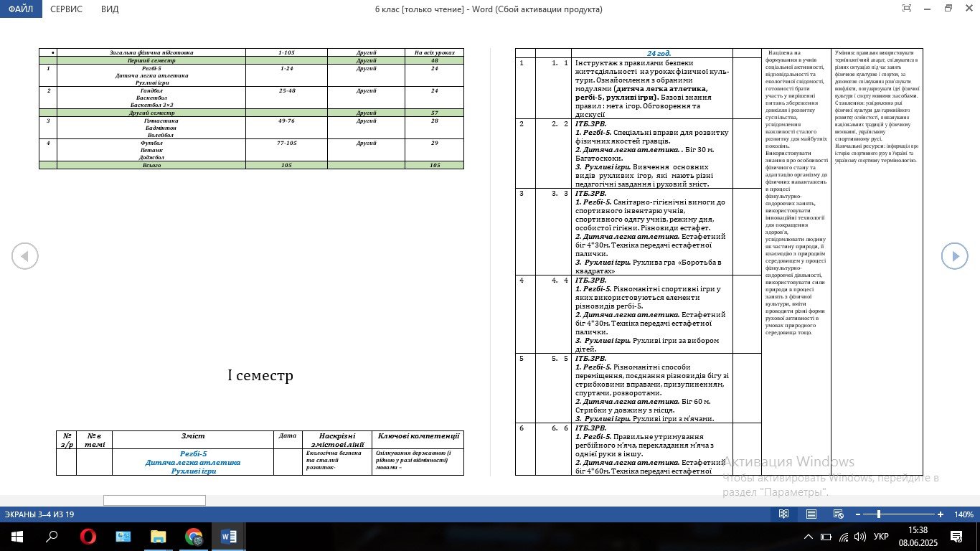Image resolution: width=980 pixels, height=551 pixels.
Task: Click the 'Наскрізні змістові лінії' header
Action: pyautogui.click(x=337, y=440)
